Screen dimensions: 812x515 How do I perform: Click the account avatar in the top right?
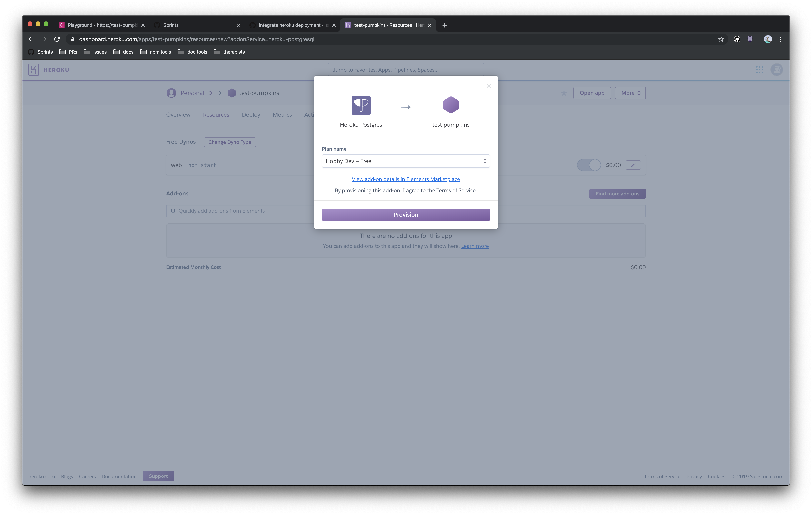click(x=777, y=70)
